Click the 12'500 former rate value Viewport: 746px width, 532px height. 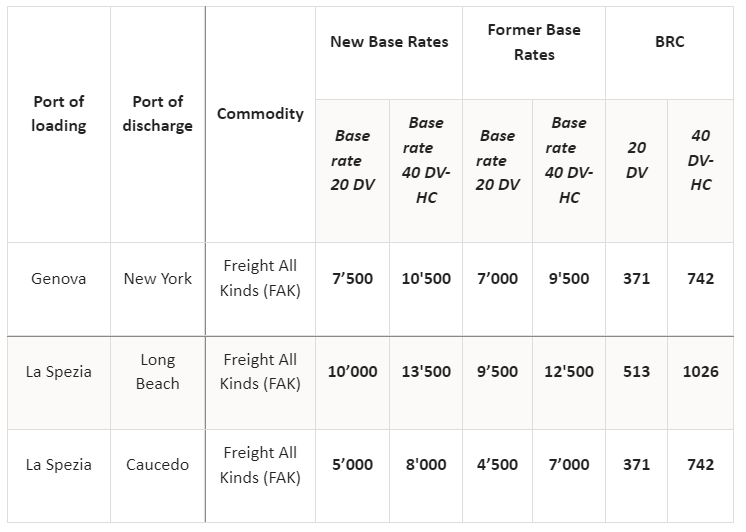tap(569, 371)
